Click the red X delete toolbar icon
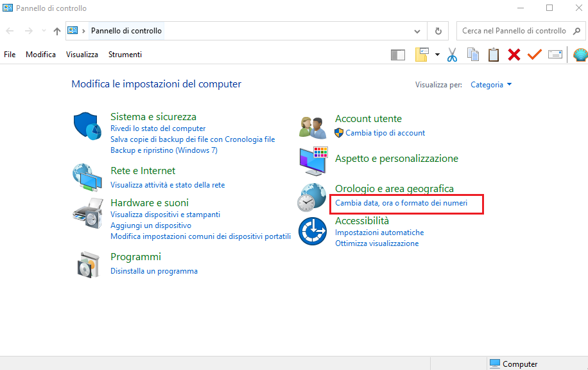Viewport: 588px width, 370px height. coord(514,55)
